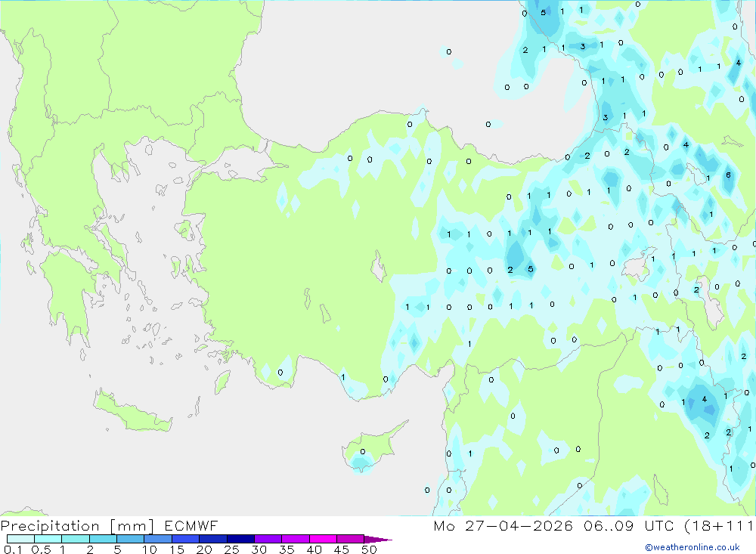Click the '(18+111' forecast run text
The width and height of the screenshot is (756, 554).
pos(719,526)
